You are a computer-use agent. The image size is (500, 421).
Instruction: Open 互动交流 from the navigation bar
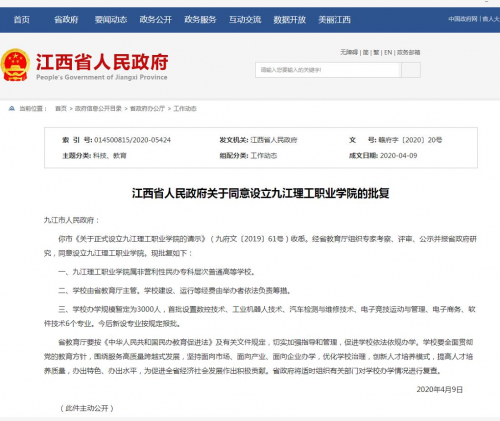click(x=245, y=20)
